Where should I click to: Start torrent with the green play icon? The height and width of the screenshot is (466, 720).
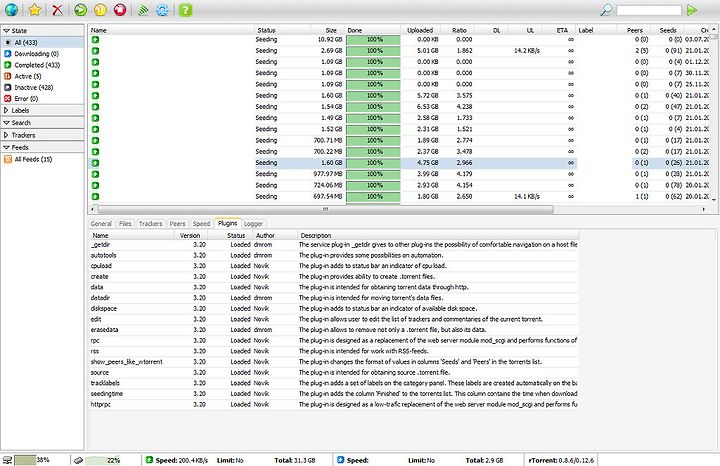tap(81, 10)
